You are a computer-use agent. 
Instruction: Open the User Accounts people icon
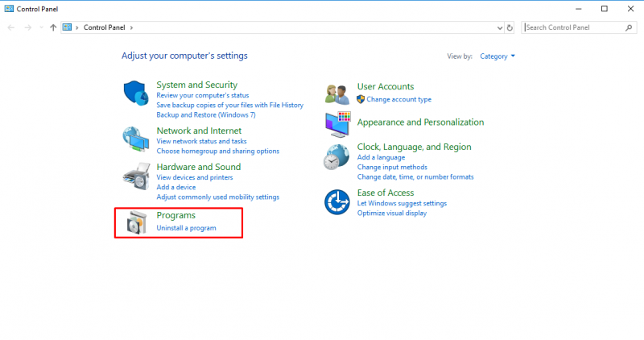point(336,94)
